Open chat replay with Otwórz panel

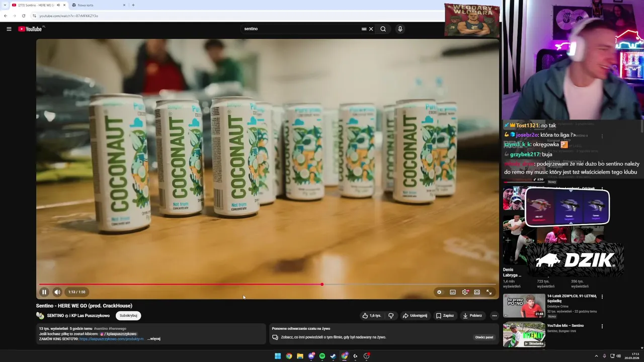(484, 337)
